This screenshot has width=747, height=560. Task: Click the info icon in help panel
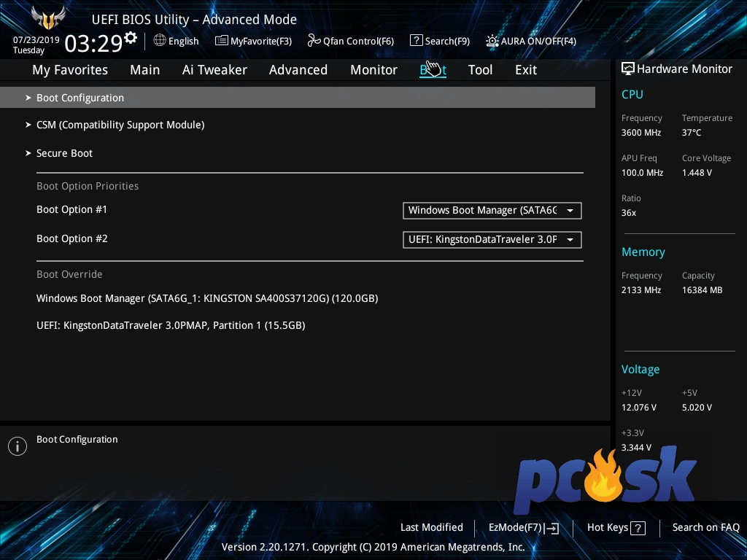pyautogui.click(x=18, y=446)
